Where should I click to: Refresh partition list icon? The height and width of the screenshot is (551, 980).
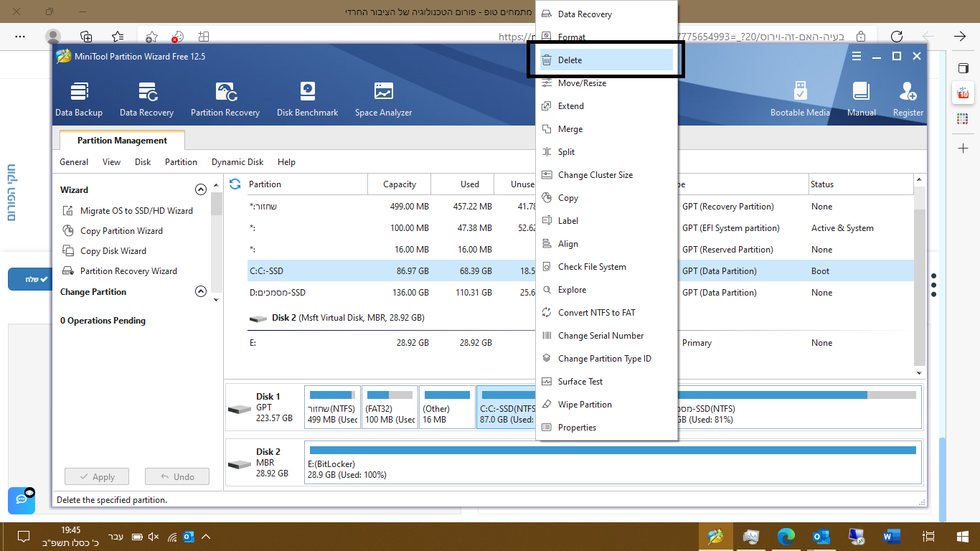pos(235,184)
